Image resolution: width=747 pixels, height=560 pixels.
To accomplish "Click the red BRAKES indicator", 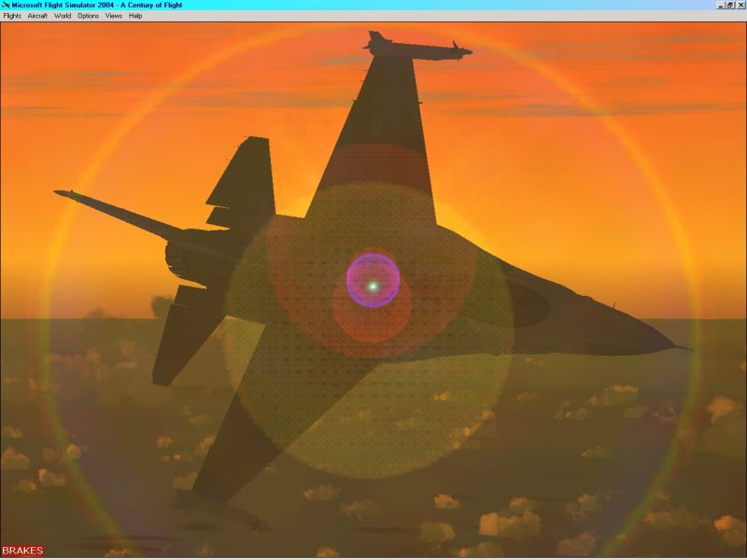I will point(22,551).
